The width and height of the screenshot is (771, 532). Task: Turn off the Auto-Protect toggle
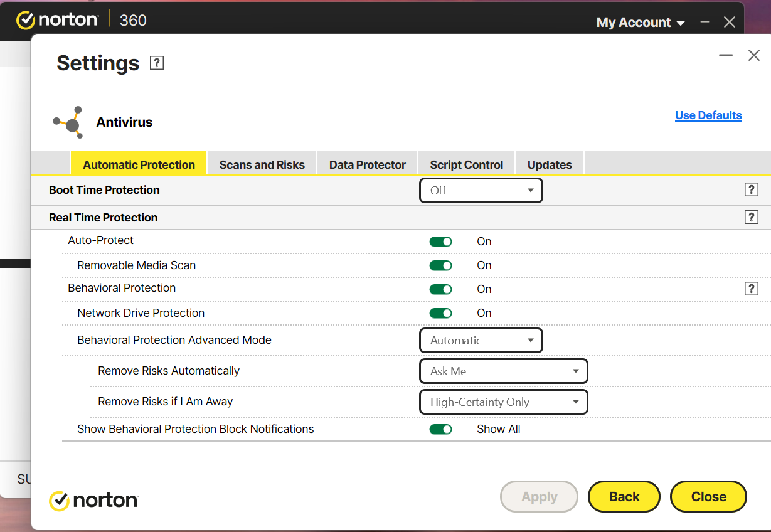pyautogui.click(x=440, y=242)
